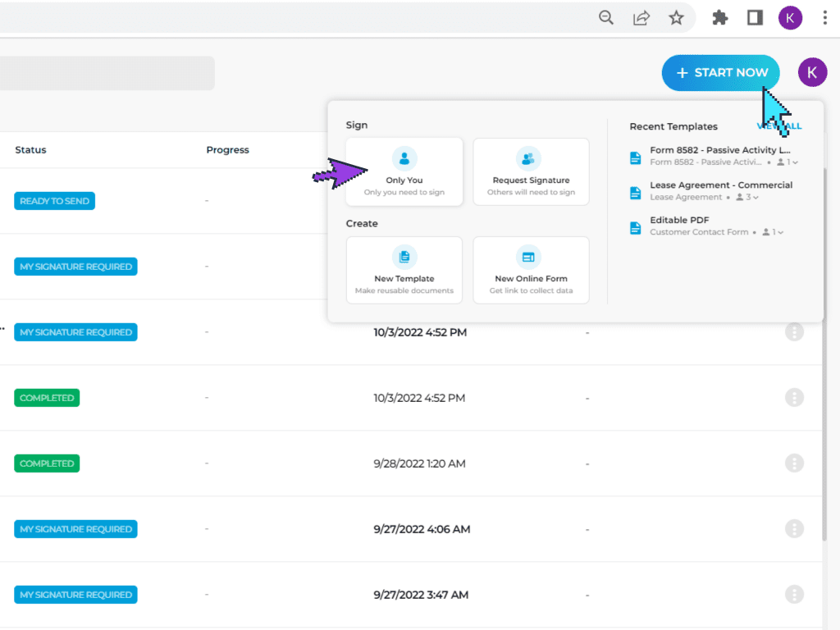Open the Lease Agreement - Commercial template
Viewport: 840px width, 630px height.
pyautogui.click(x=721, y=185)
